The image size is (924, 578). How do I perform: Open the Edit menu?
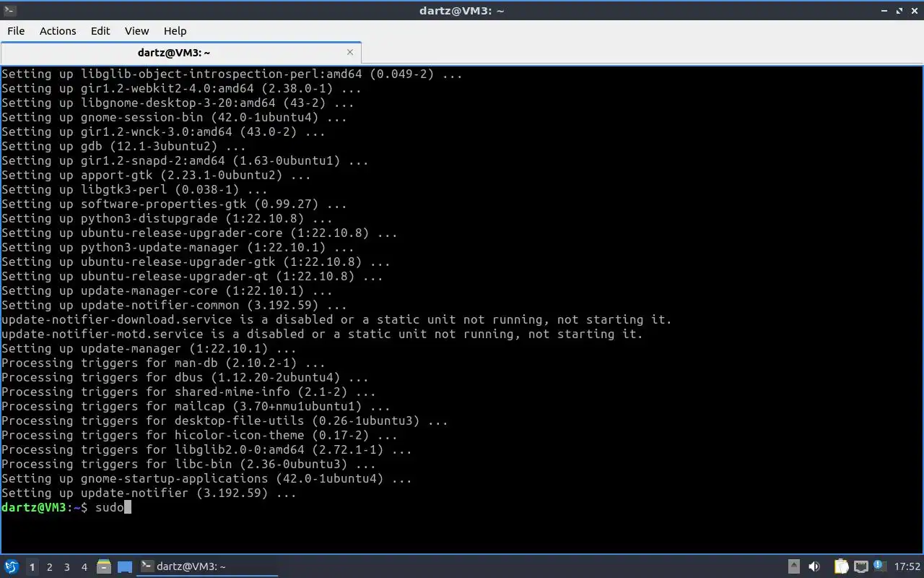click(100, 30)
